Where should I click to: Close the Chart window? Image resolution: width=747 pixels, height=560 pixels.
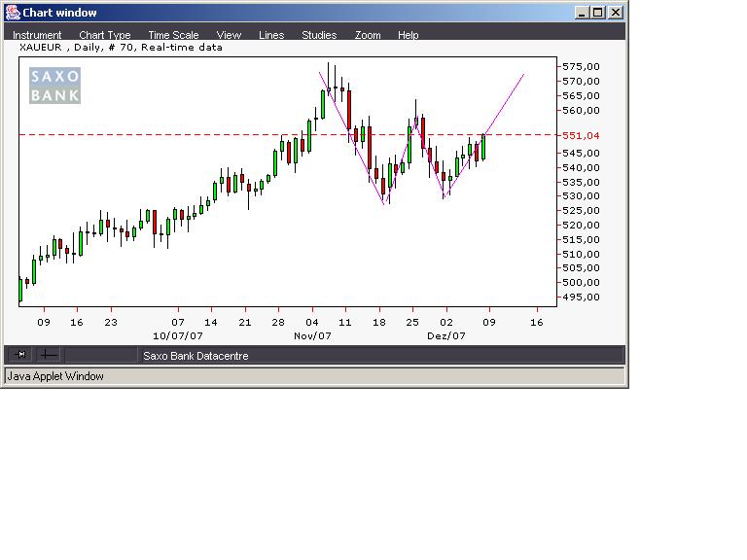pyautogui.click(x=614, y=13)
